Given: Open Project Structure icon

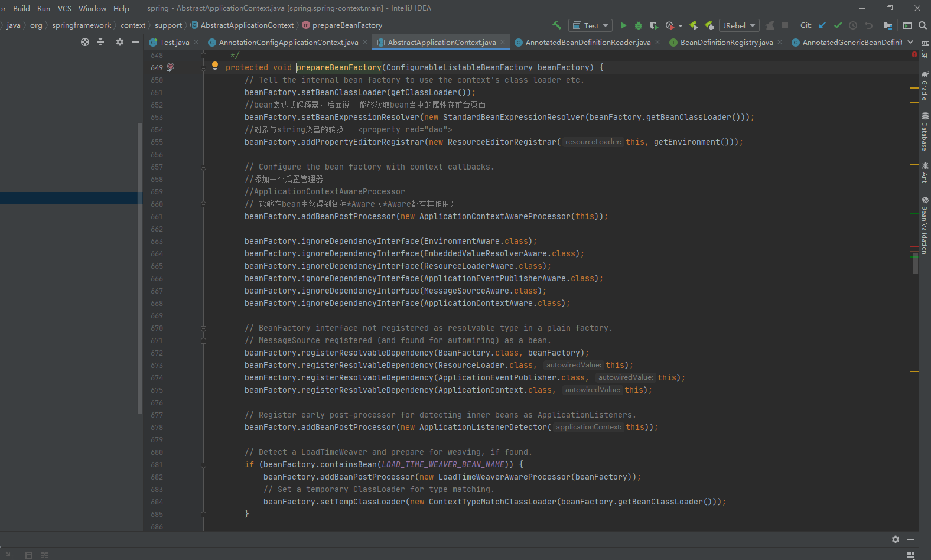Looking at the screenshot, I should [888, 25].
